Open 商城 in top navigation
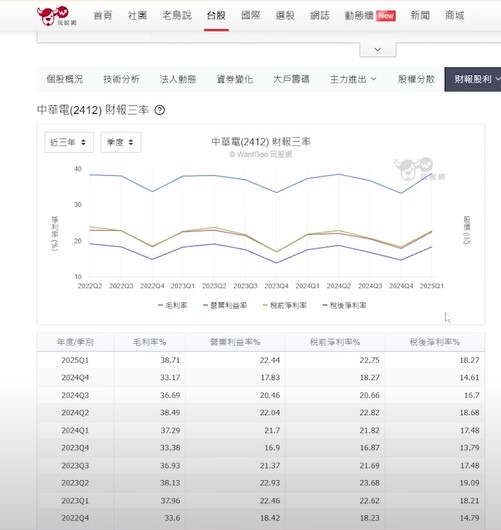 point(455,16)
